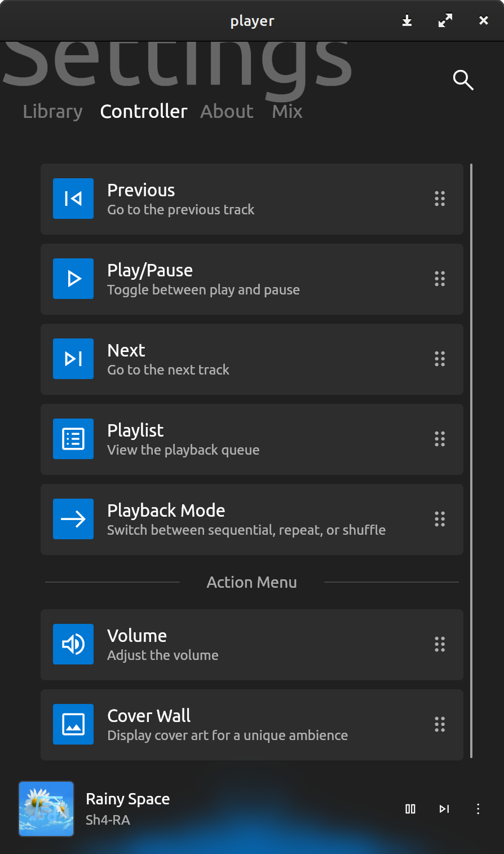Select the Controller tab

coord(144,112)
